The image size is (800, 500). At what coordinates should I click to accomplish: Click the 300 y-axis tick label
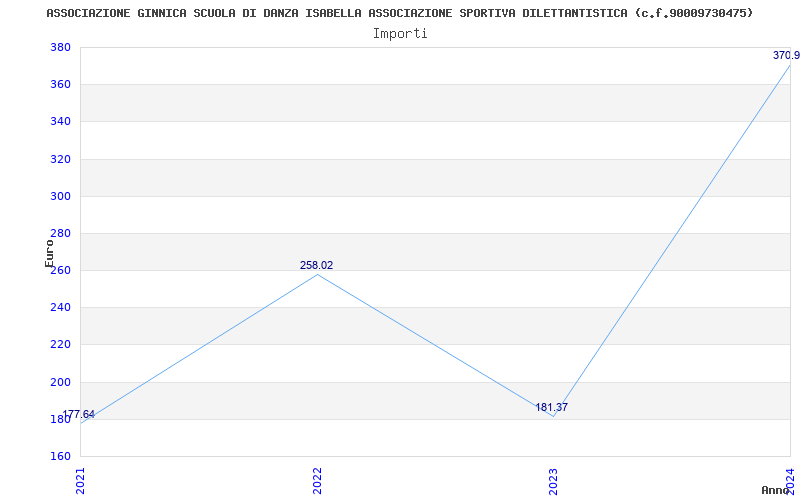[x=60, y=196]
